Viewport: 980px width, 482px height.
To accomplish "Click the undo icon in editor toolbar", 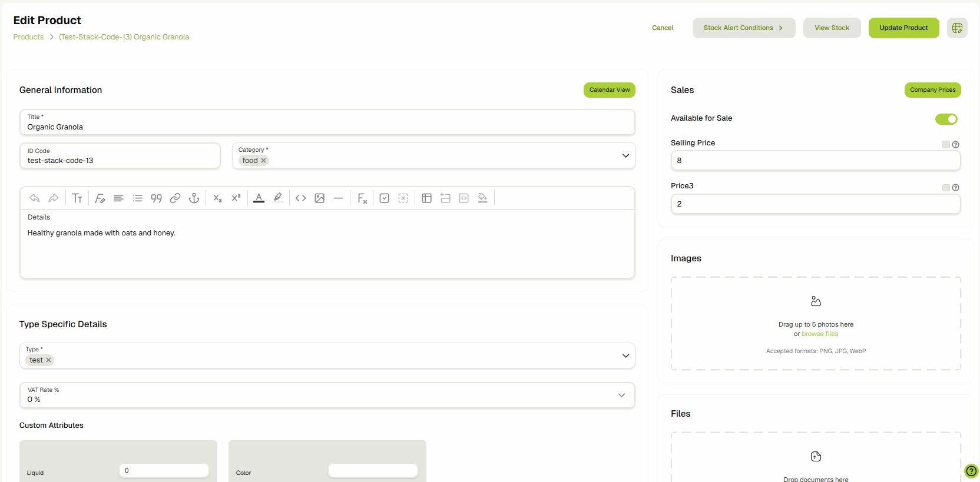I will click(35, 198).
